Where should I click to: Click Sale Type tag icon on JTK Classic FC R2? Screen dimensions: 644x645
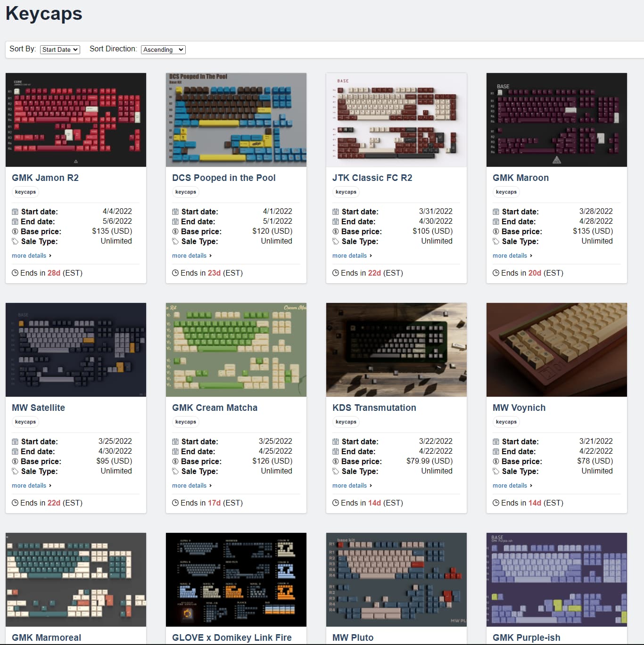point(336,241)
